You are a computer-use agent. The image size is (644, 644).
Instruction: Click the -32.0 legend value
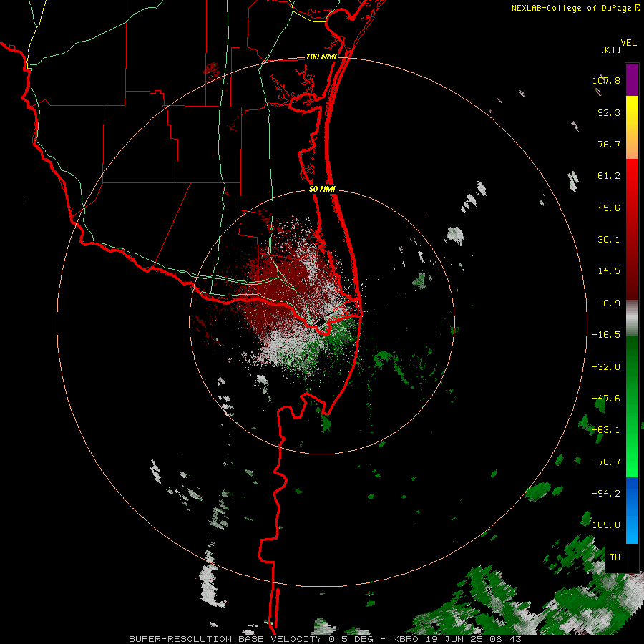click(606, 367)
